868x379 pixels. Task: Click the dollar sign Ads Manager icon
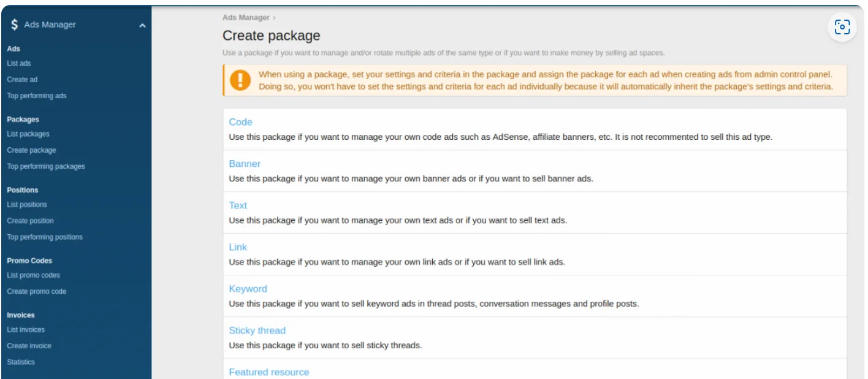point(14,25)
